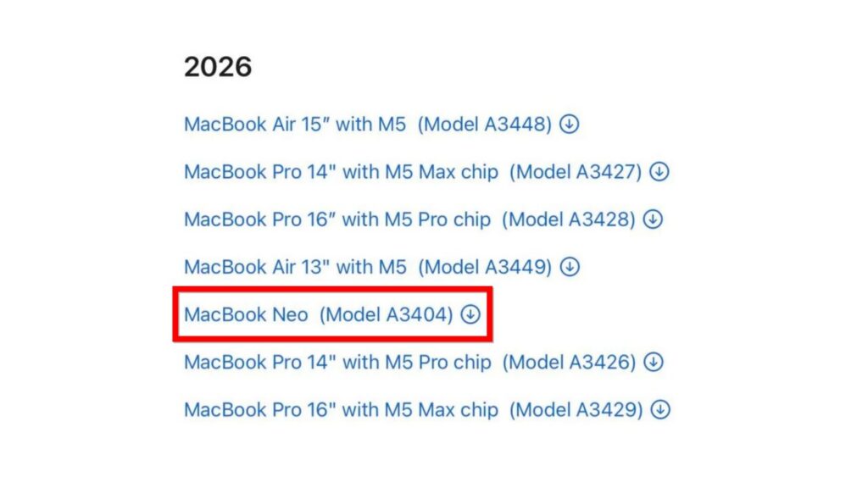This screenshot has width=868, height=488.
Task: Click the download icon for MacBook Air 15" M5
Action: 570,124
